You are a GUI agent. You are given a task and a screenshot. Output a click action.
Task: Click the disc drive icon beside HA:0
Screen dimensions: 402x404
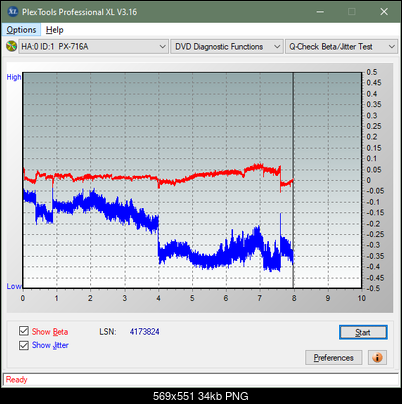[x=11, y=46]
